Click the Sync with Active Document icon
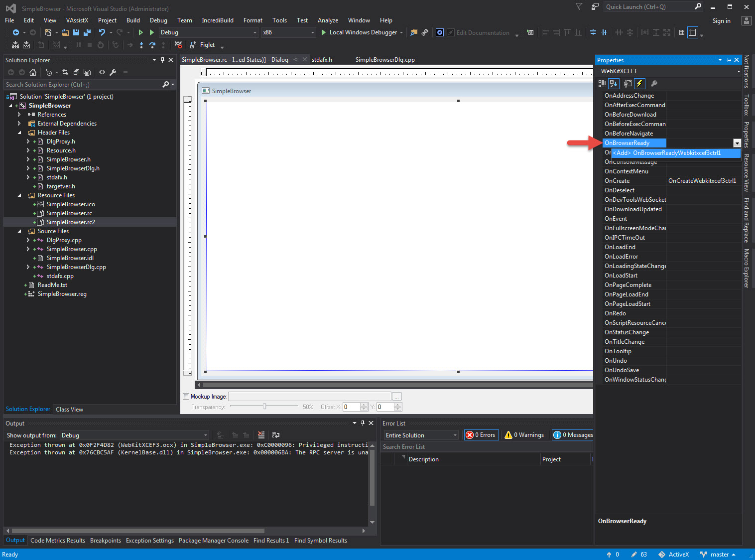This screenshot has width=755, height=560. (65, 72)
